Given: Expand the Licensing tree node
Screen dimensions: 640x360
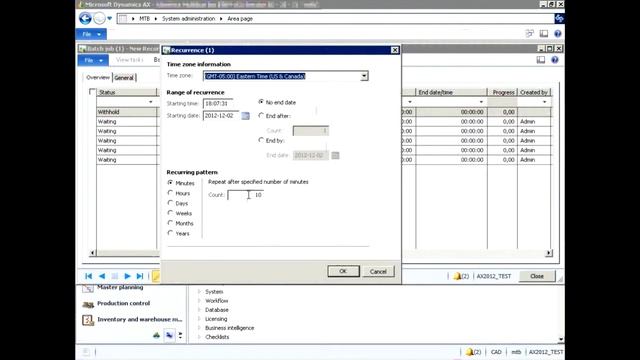Looking at the screenshot, I should (199, 319).
